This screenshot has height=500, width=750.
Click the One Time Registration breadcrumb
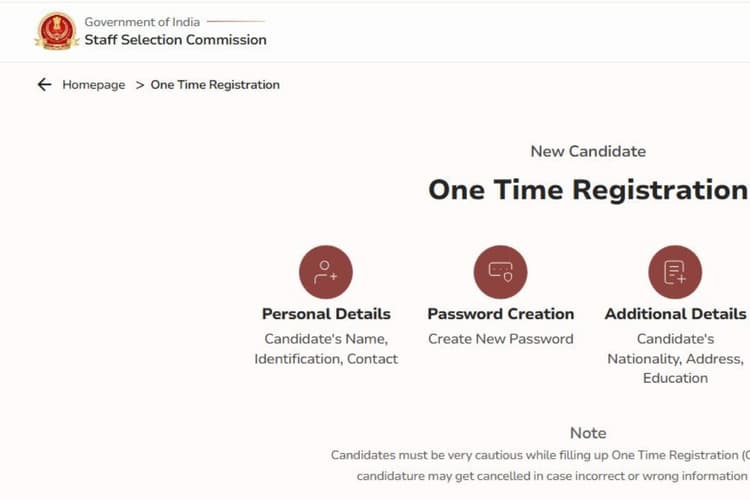215,85
